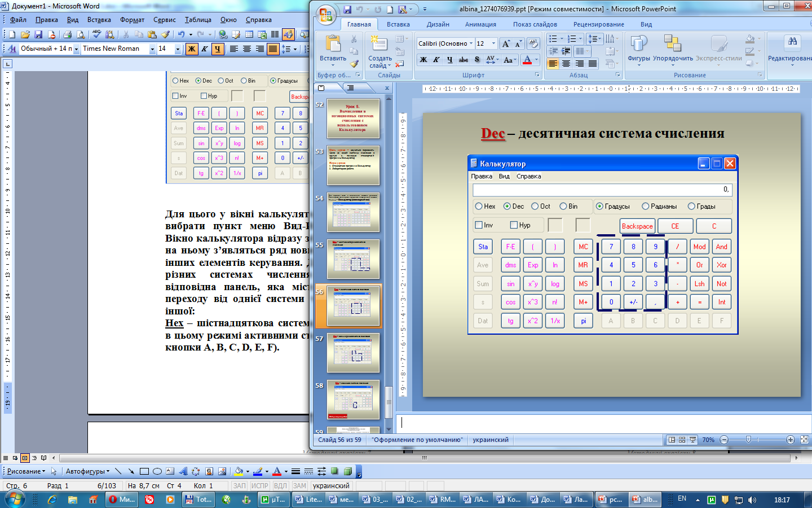
Task: Save the Word document with floppy icon
Action: 38,34
